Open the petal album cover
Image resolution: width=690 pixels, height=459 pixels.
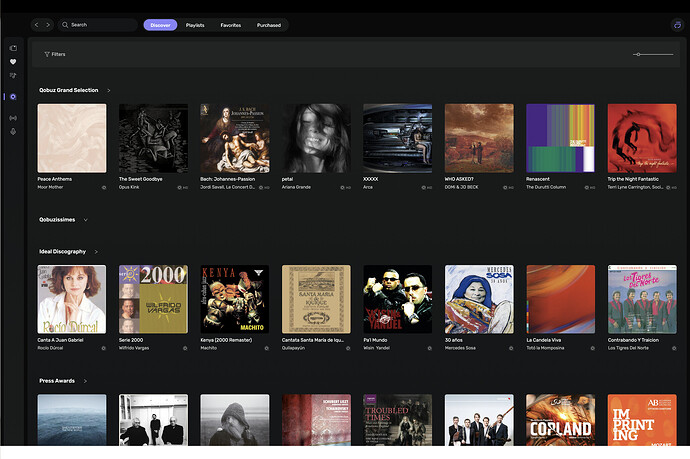[x=316, y=138]
